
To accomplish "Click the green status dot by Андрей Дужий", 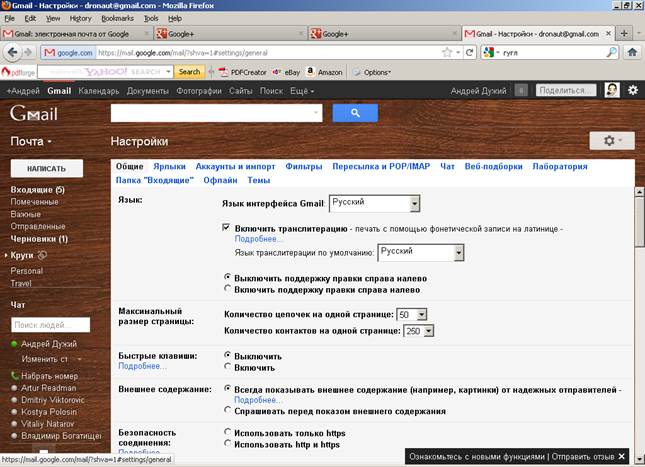I will tap(14, 344).
